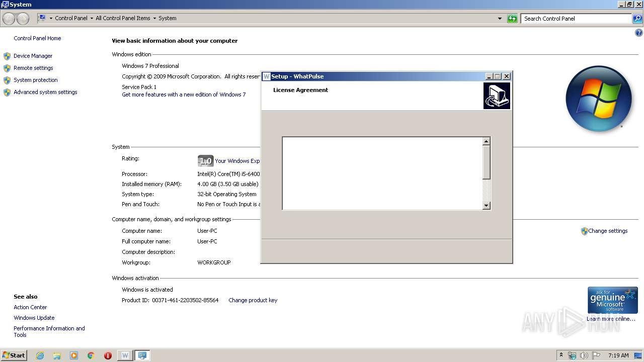Image resolution: width=644 pixels, height=362 pixels.
Task: Click the license agreement scrollbar thumb
Action: point(486,162)
